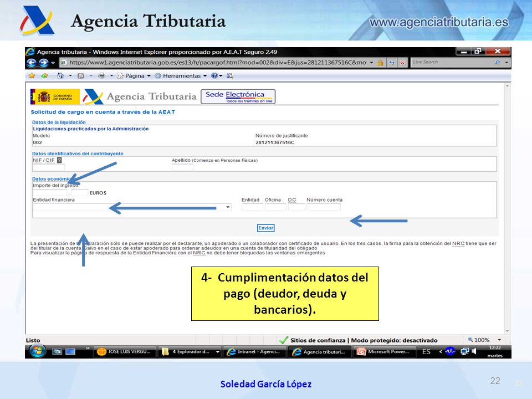Click the Research toolbar icon

[230, 76]
